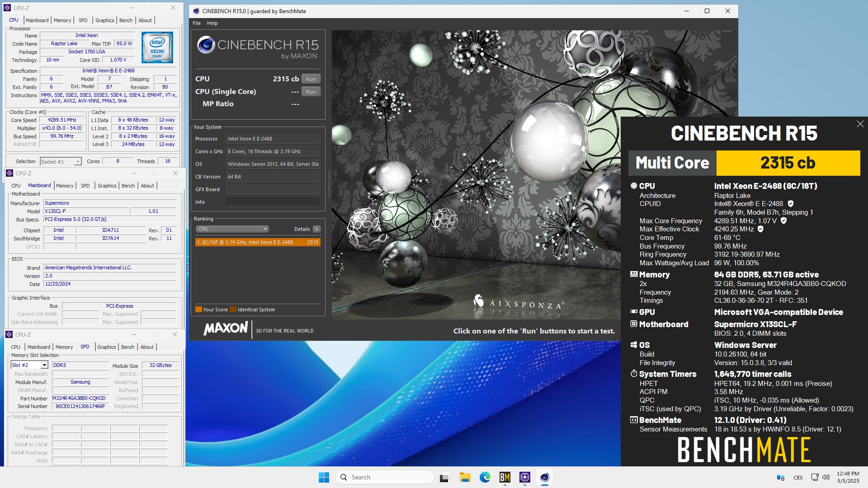Close the BenchMate result overlay
868x488 pixels.
click(x=860, y=124)
